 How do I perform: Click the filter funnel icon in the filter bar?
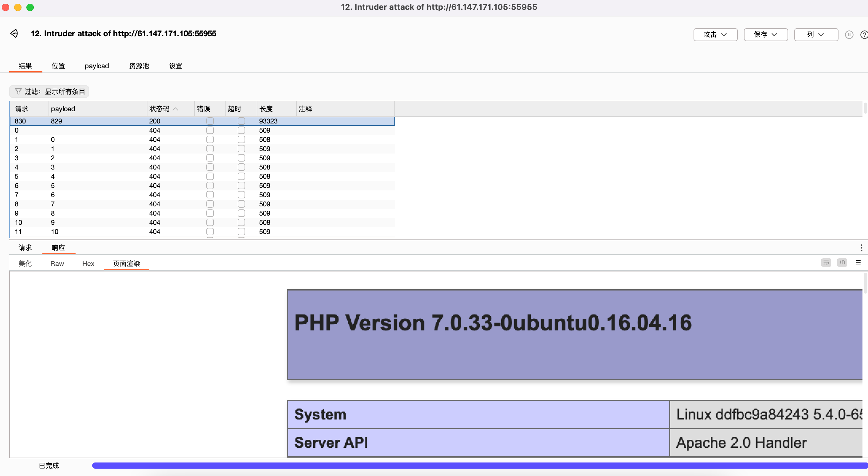click(18, 91)
